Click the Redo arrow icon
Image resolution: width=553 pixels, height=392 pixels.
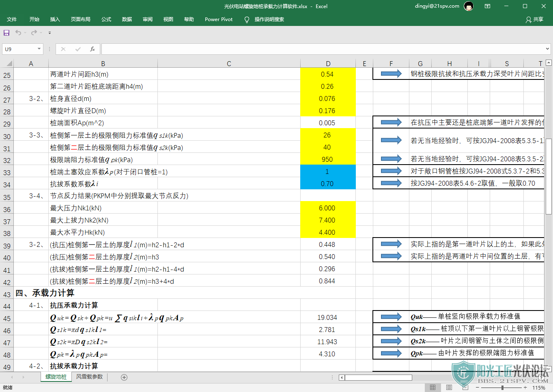click(34, 32)
